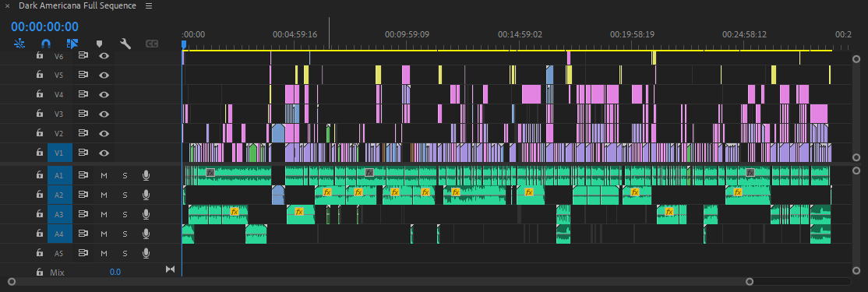Target the V1 track header button
This screenshot has height=292, width=868.
60,153
